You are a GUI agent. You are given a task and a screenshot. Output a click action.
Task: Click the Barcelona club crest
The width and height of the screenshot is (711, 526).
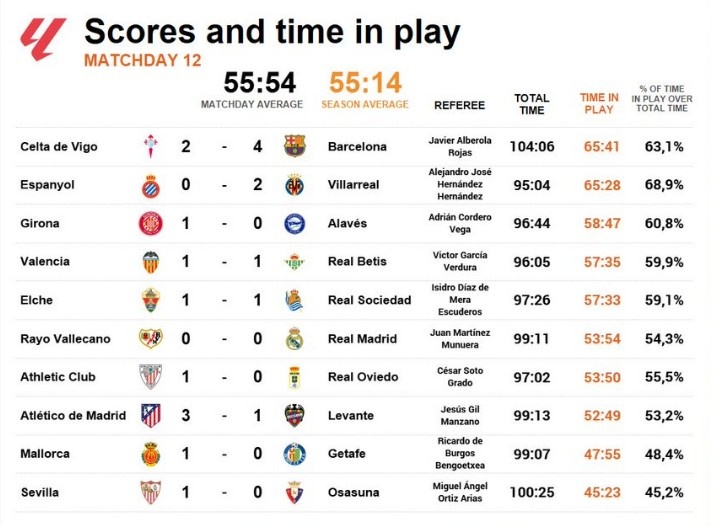click(x=294, y=146)
